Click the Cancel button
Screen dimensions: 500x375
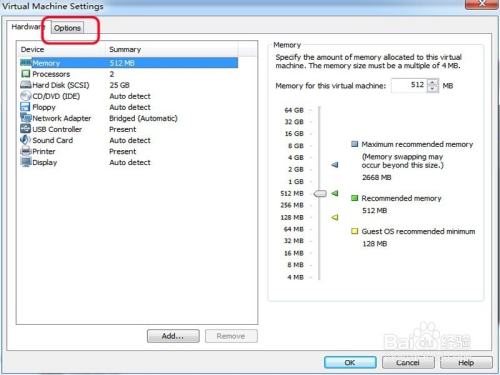408,362
